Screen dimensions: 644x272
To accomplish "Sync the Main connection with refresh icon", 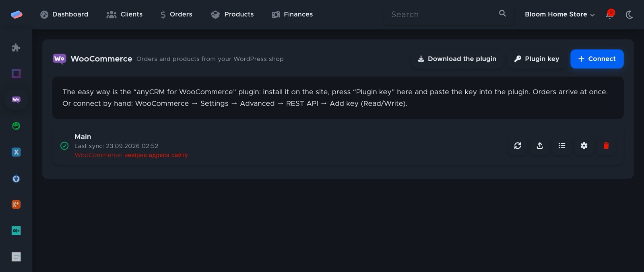I will (x=518, y=146).
